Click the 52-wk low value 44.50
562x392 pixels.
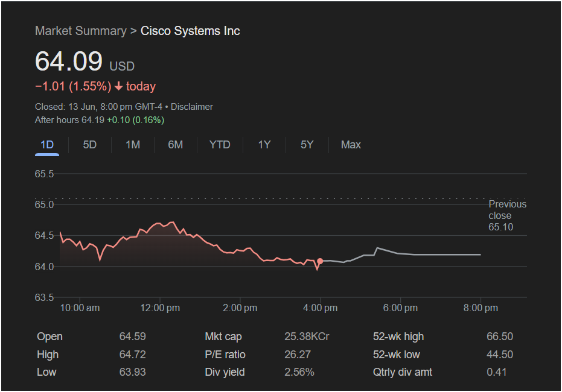coord(500,355)
